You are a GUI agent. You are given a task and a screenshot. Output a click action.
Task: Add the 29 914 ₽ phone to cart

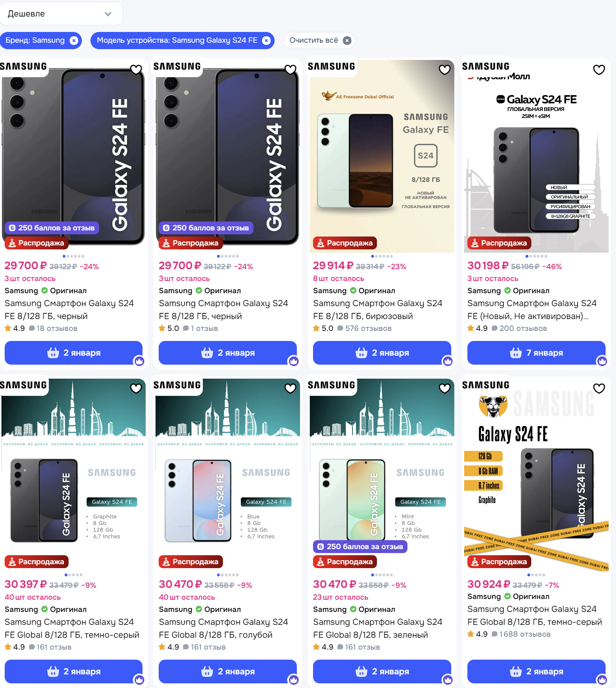click(x=382, y=353)
